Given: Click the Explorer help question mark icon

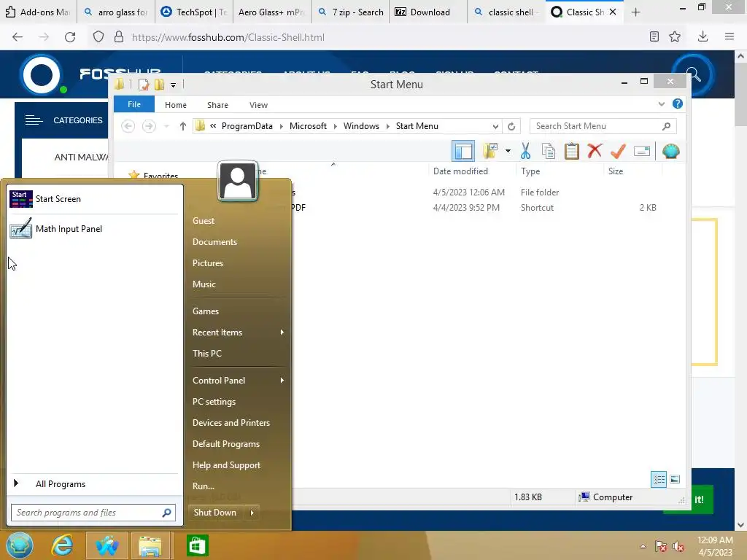Looking at the screenshot, I should [x=678, y=104].
